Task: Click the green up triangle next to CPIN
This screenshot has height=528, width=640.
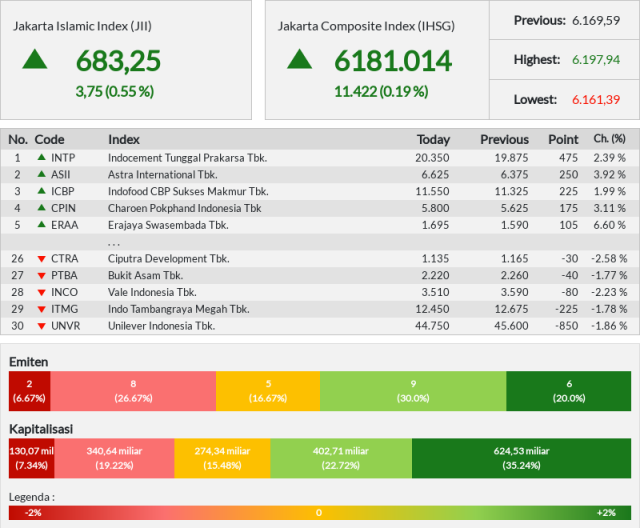Action: click(x=41, y=207)
